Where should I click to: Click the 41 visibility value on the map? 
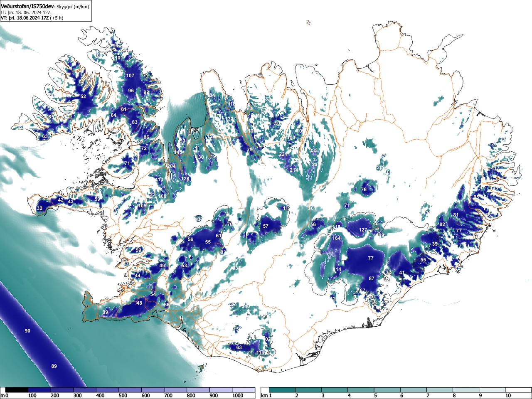pyautogui.click(x=402, y=273)
